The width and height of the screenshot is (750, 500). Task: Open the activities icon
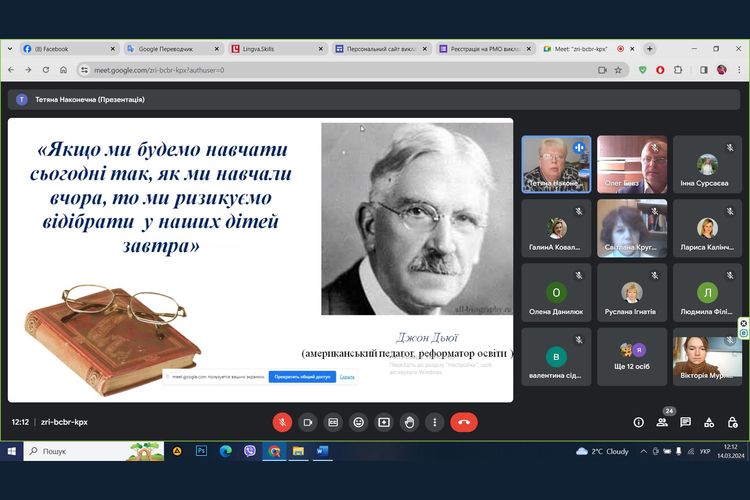(x=709, y=422)
